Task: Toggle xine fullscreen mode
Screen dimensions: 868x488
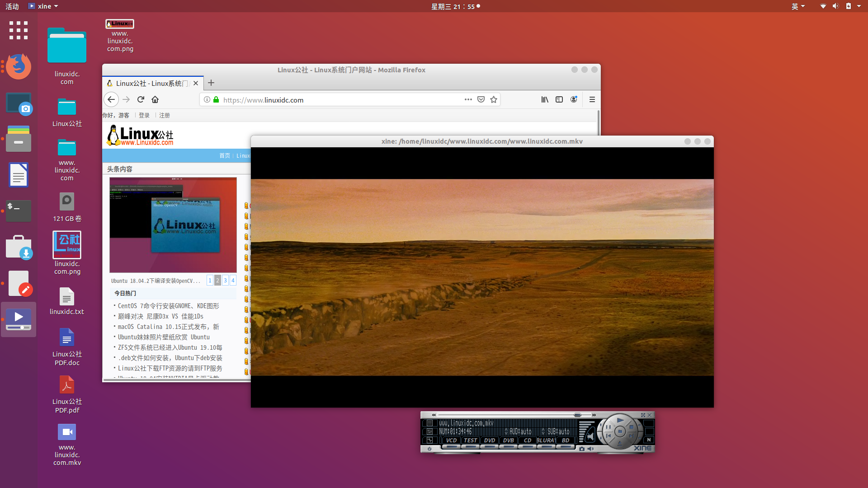Action: point(643,415)
